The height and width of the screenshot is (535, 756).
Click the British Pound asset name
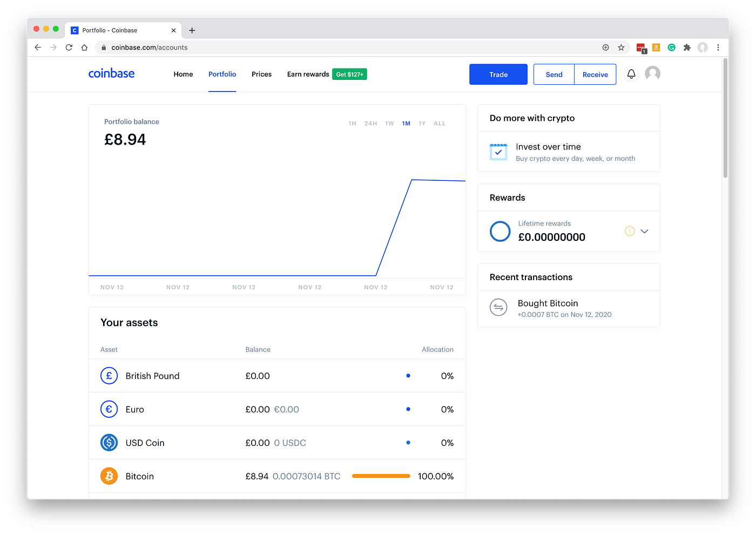[152, 376]
